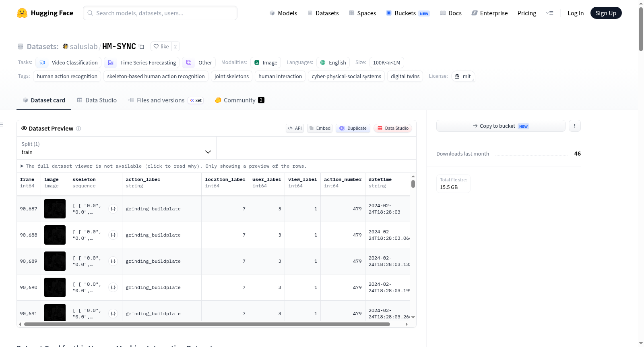The image size is (644, 347).
Task: Open image thumbnail for frame 90,687
Action: click(55, 209)
